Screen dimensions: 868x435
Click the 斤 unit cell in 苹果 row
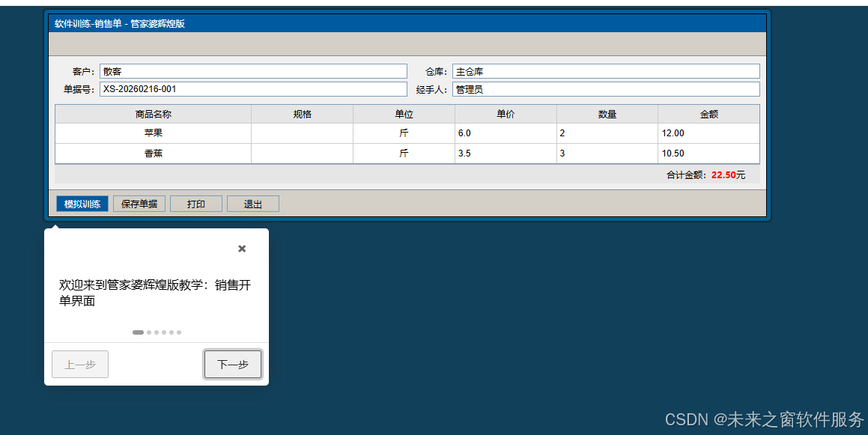404,133
